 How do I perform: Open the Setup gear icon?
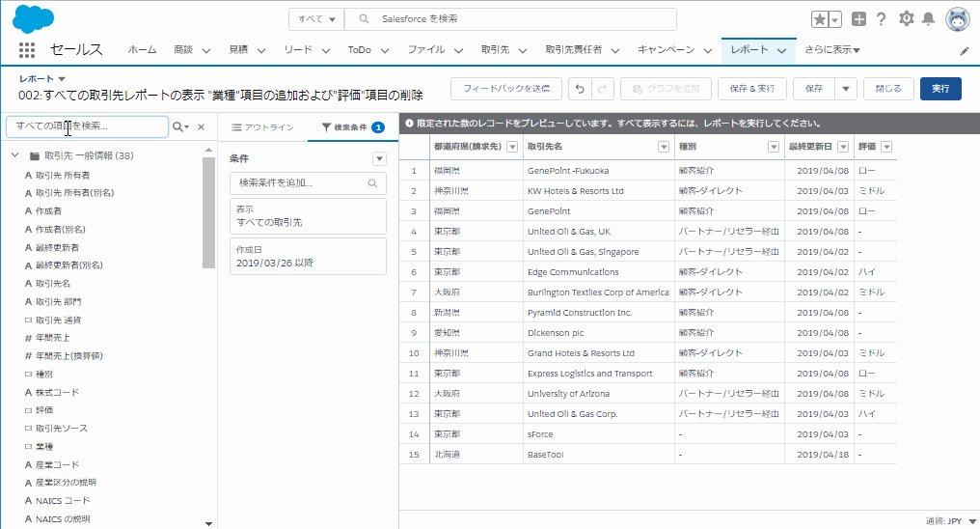[907, 18]
